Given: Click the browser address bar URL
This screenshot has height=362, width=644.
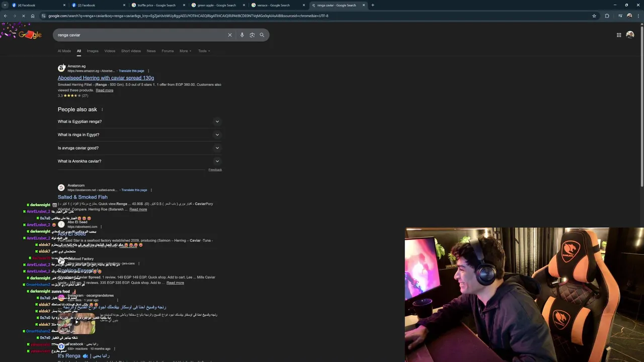Looking at the screenshot, I should [188, 16].
